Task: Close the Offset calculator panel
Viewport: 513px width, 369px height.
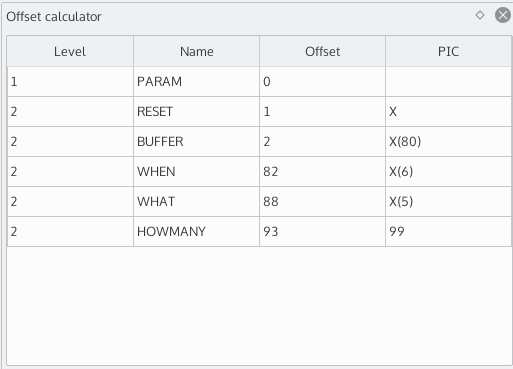Action: (x=503, y=15)
